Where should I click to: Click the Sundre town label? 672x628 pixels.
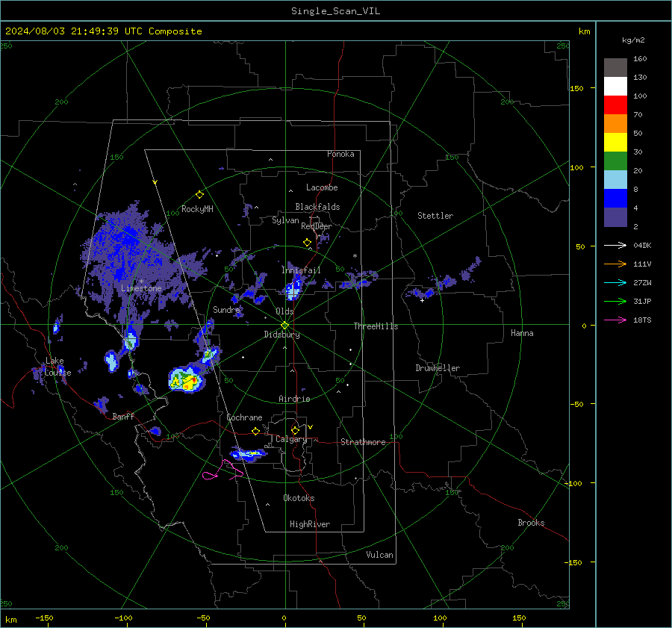(226, 309)
